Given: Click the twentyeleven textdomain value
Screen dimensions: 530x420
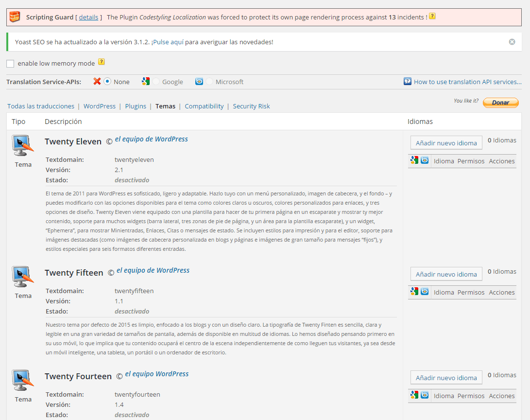Looking at the screenshot, I should [x=134, y=159].
